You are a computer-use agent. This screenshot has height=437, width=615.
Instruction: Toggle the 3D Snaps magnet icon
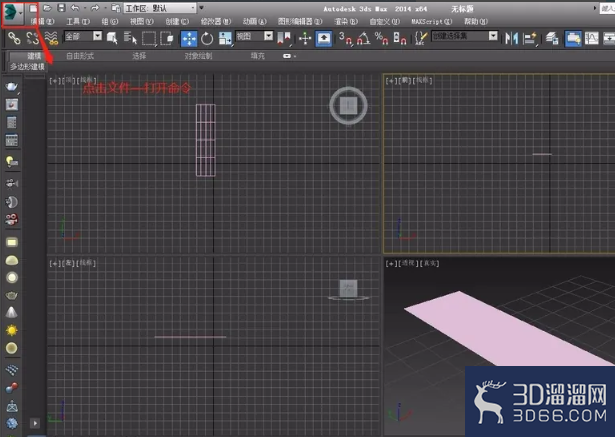point(346,38)
